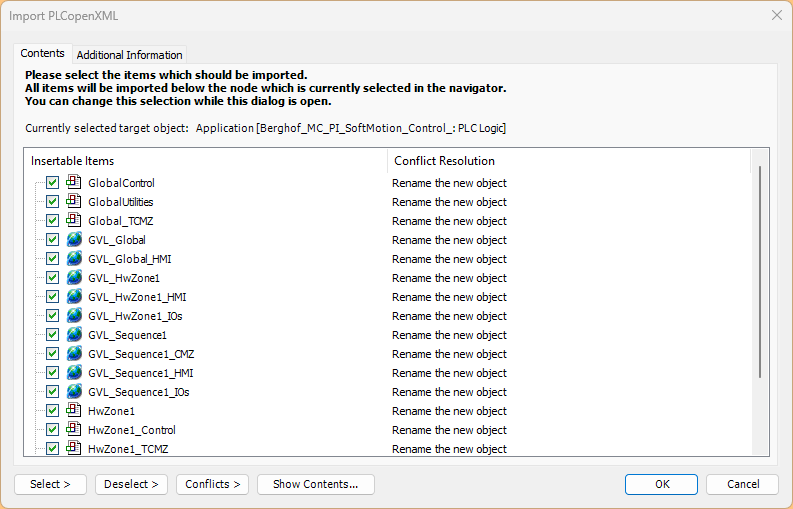This screenshot has height=509, width=793.
Task: Click the vertical scrollbar in item list
Action: pyautogui.click(x=760, y=272)
